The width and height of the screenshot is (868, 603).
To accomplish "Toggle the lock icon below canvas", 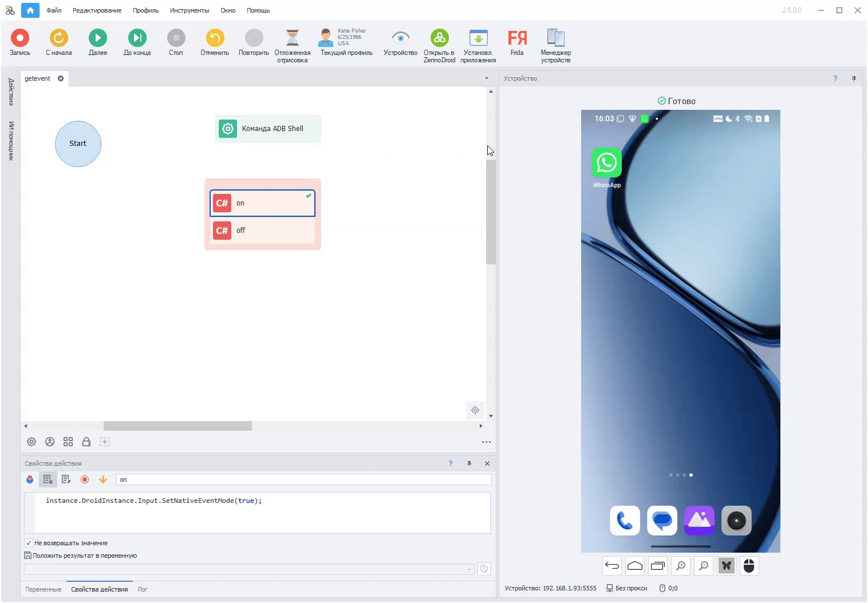I will [x=86, y=442].
